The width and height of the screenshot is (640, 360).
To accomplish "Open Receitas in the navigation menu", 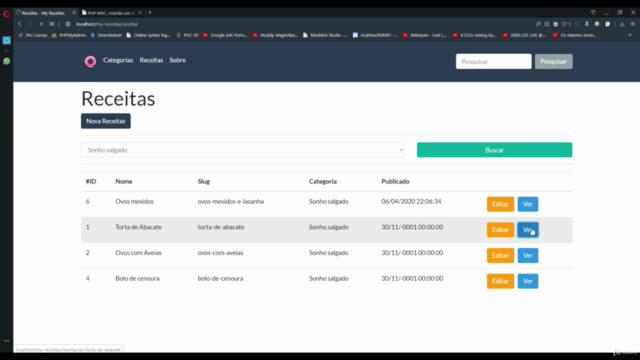I will 151,60.
